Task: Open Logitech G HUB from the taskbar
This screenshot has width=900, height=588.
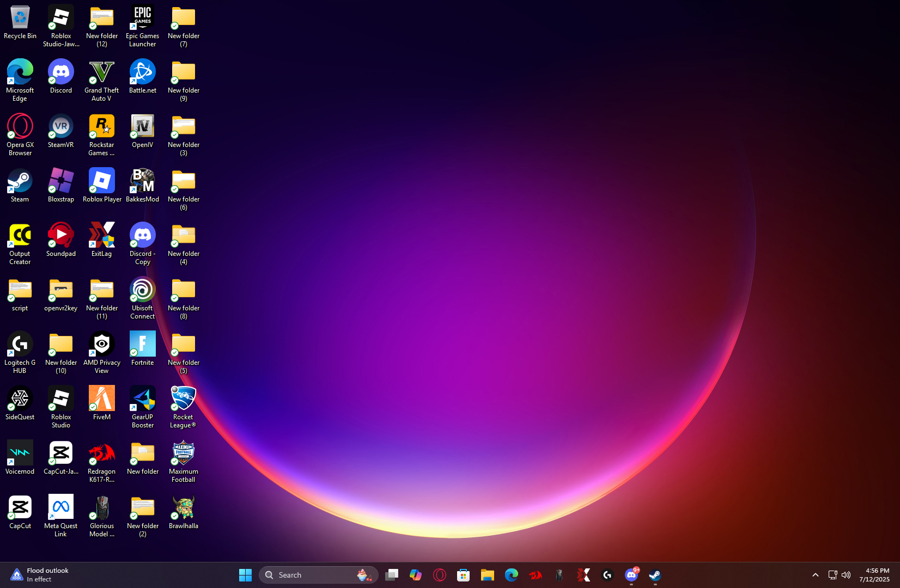Action: [607, 575]
